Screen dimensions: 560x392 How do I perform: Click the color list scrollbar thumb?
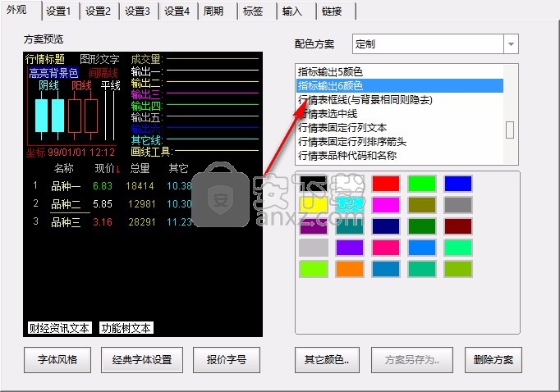(x=510, y=130)
